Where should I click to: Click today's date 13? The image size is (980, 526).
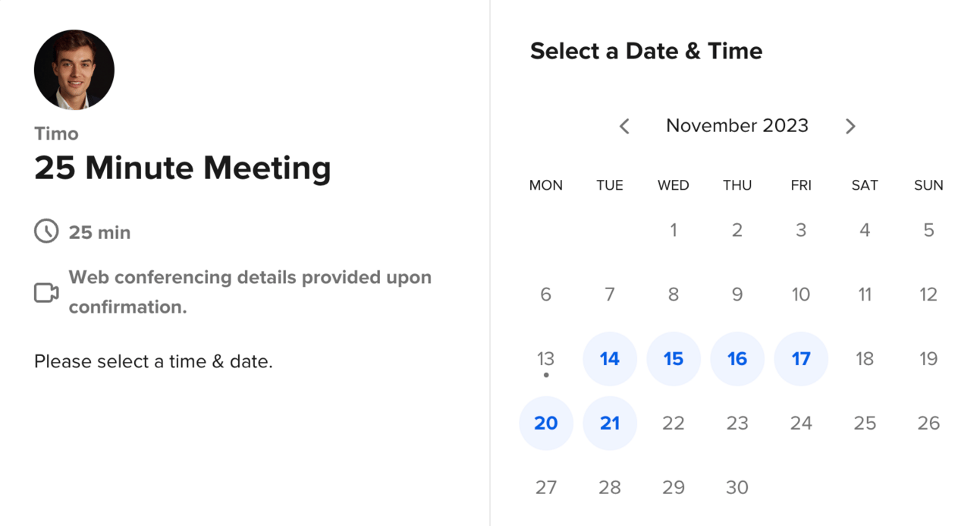click(546, 359)
